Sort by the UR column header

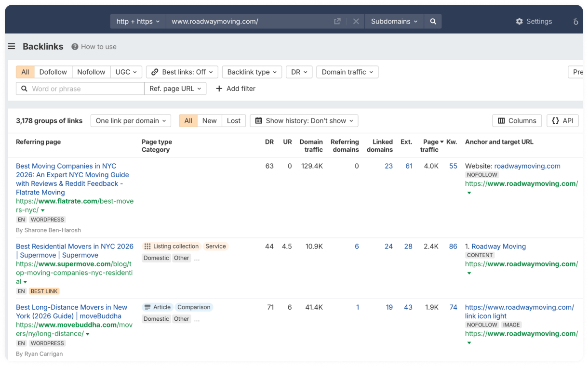click(x=287, y=142)
